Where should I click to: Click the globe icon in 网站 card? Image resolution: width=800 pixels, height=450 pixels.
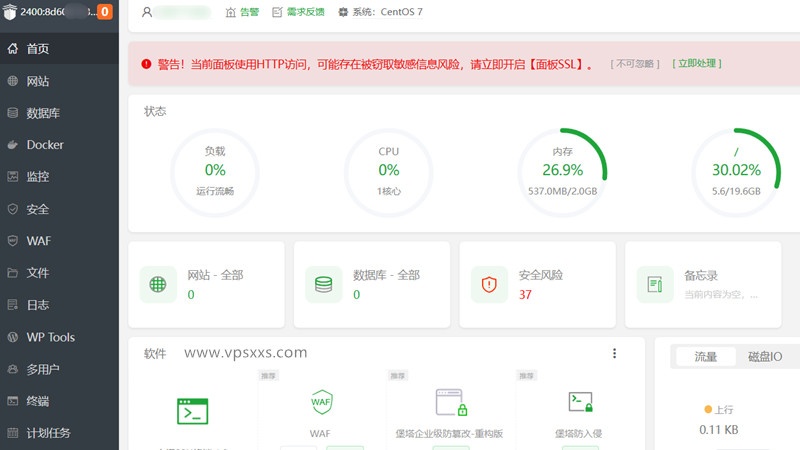point(158,284)
